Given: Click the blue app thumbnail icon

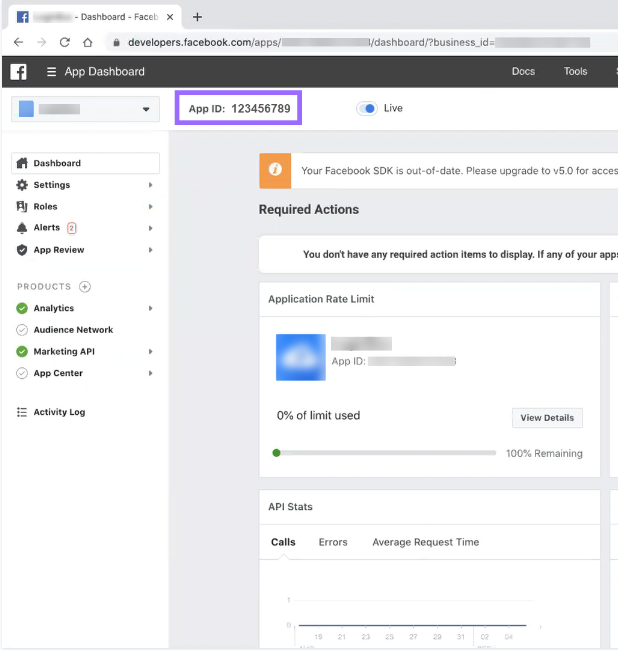Looking at the screenshot, I should [301, 357].
